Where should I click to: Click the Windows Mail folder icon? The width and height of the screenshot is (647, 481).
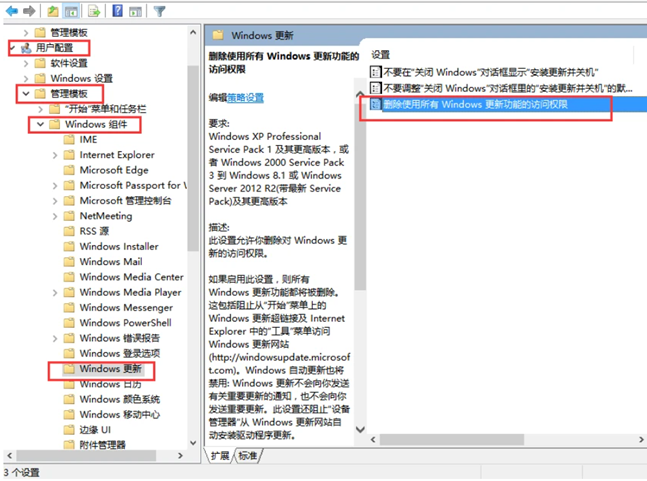tap(69, 262)
